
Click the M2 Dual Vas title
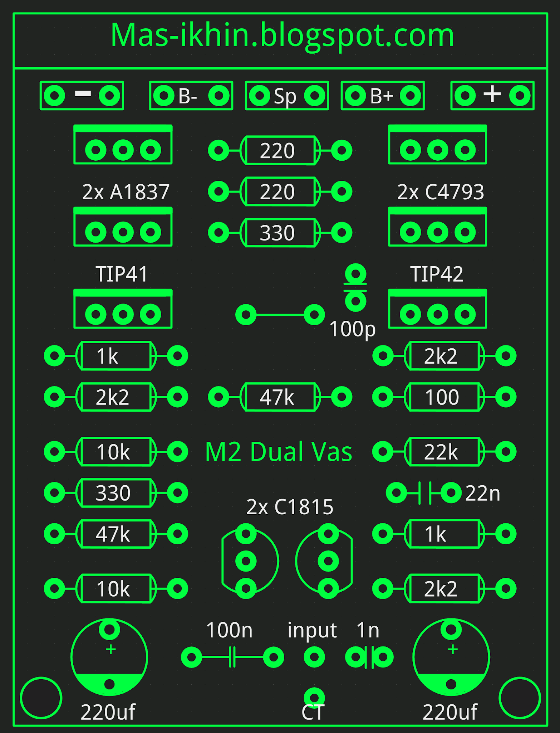point(279,452)
